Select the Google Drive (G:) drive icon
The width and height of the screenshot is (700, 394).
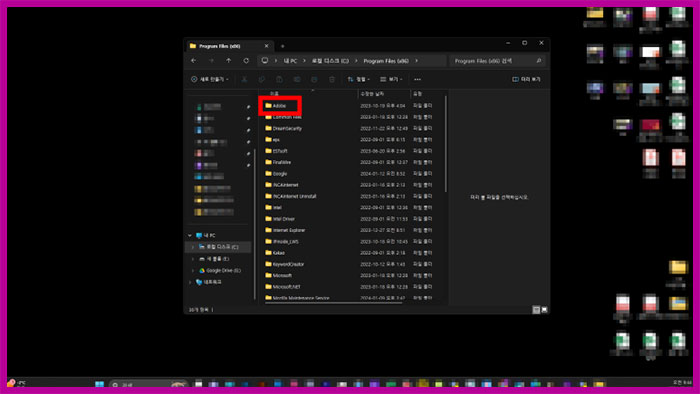point(202,270)
